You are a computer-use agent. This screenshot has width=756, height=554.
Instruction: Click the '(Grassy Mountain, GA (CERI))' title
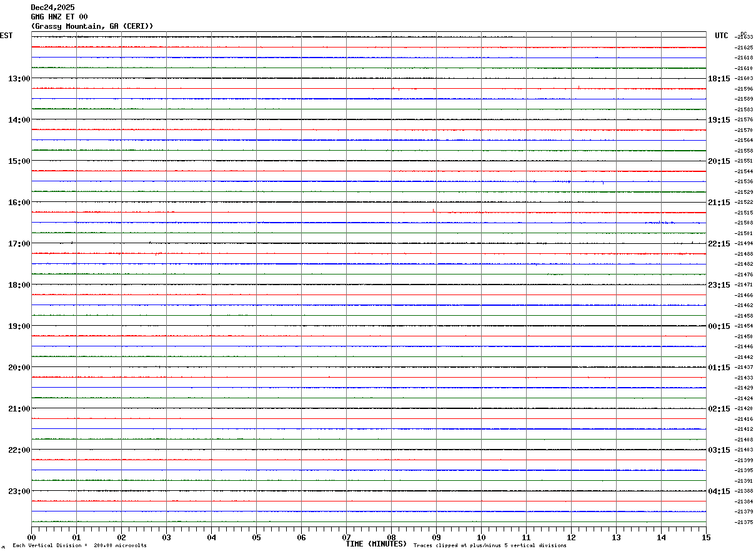[x=92, y=26]
